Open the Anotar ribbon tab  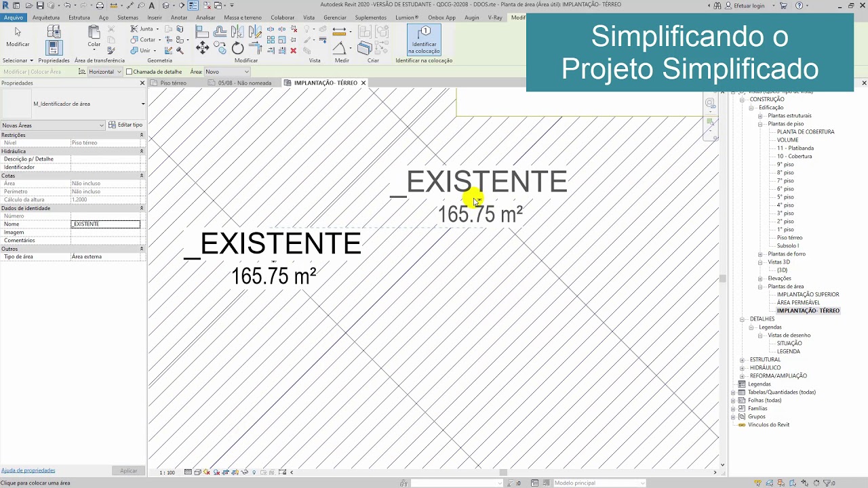[x=179, y=18]
